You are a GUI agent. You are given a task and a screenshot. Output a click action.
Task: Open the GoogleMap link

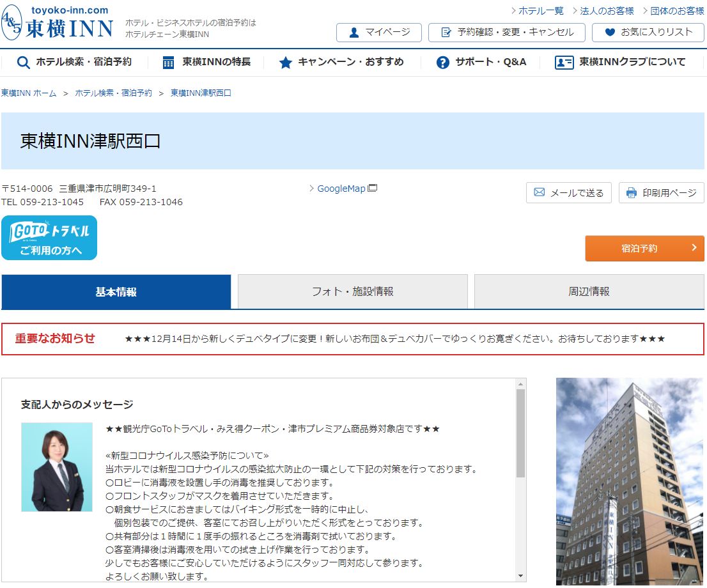coord(341,189)
